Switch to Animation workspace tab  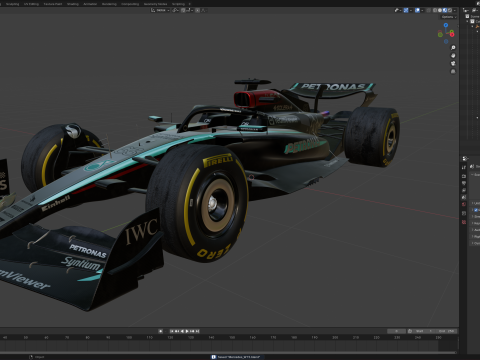[90, 4]
